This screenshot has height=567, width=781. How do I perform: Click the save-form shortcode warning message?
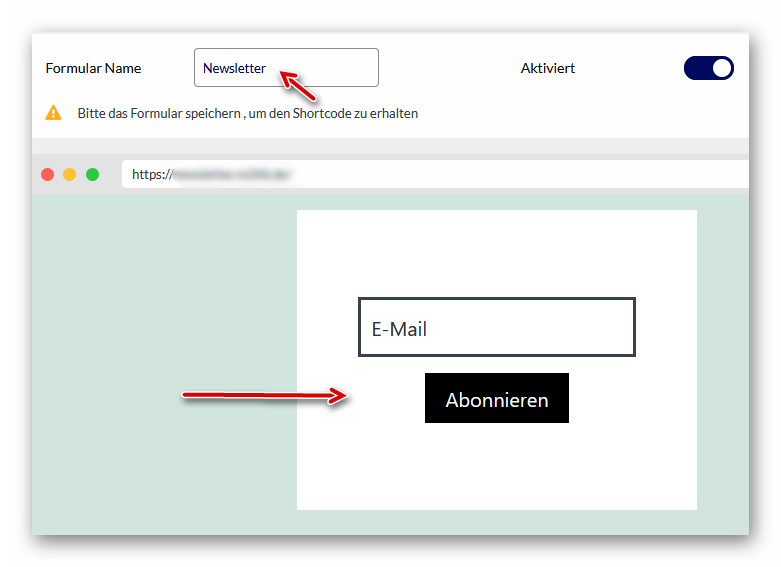[247, 114]
